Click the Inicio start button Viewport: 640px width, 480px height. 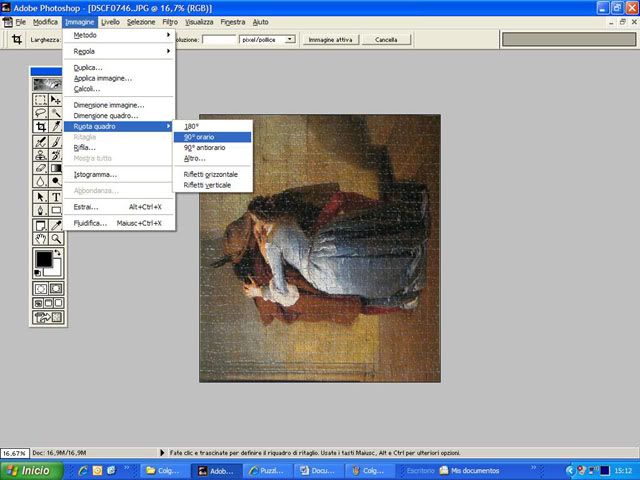[31, 471]
